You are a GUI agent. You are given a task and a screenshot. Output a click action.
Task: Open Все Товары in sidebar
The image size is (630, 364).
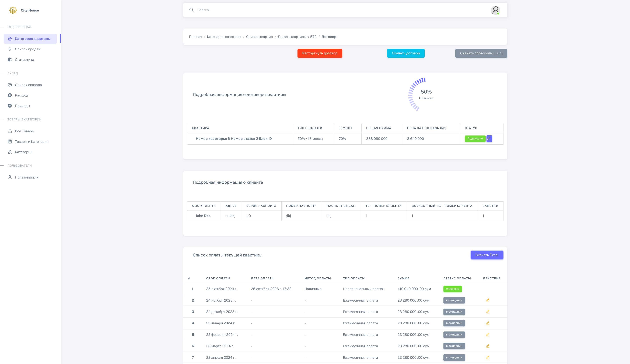[30, 131]
